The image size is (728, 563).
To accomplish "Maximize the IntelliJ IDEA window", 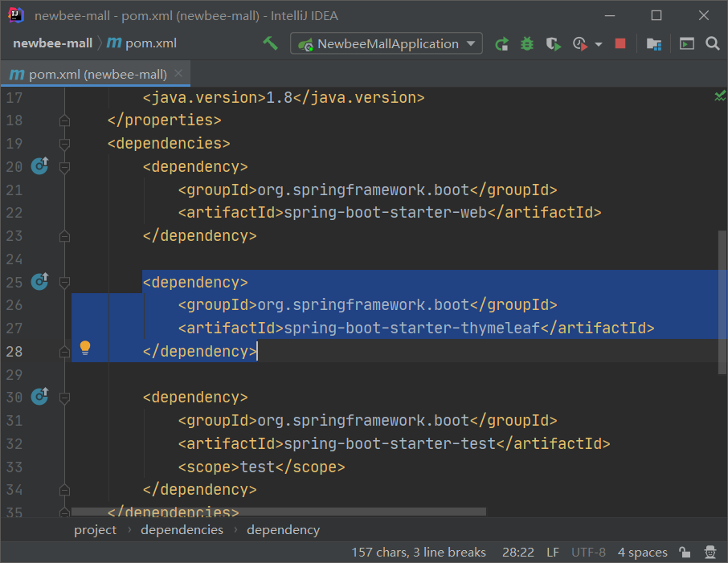I will click(656, 16).
